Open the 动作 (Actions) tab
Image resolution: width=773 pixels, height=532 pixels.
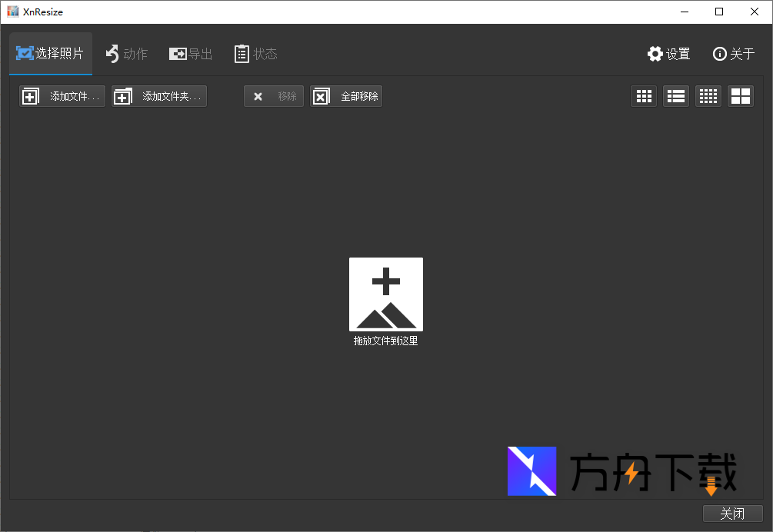(126, 54)
